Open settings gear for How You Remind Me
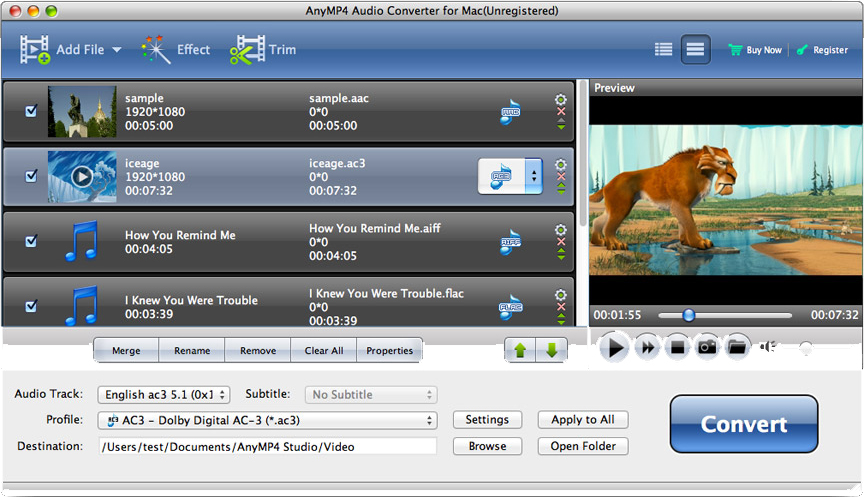The height and width of the screenshot is (497, 864). point(560,229)
